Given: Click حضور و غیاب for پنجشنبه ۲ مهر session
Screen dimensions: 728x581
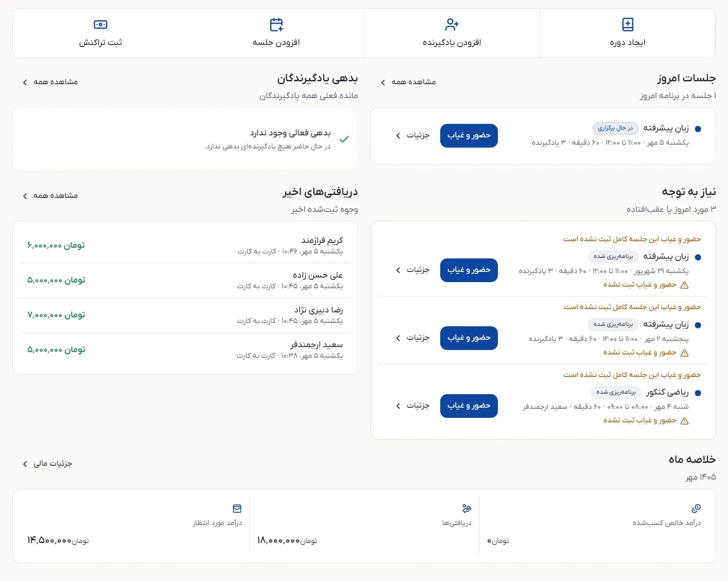Looking at the screenshot, I should click(x=469, y=338).
